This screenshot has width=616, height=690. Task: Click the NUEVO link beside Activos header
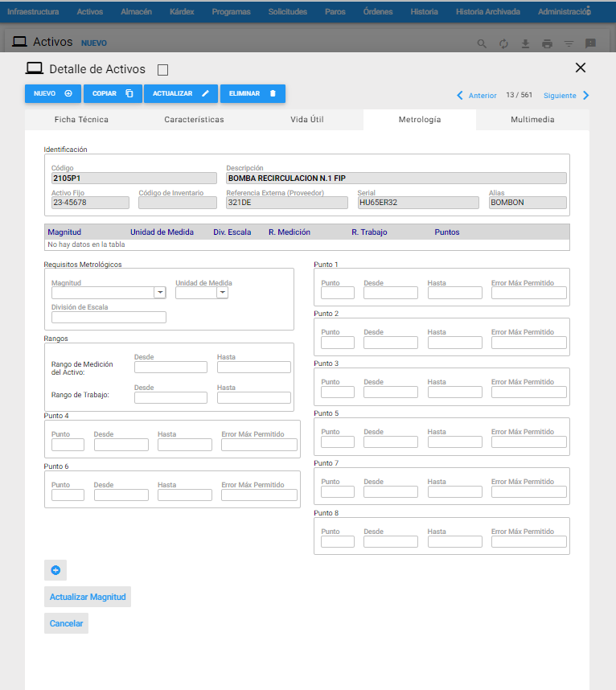pyautogui.click(x=94, y=43)
